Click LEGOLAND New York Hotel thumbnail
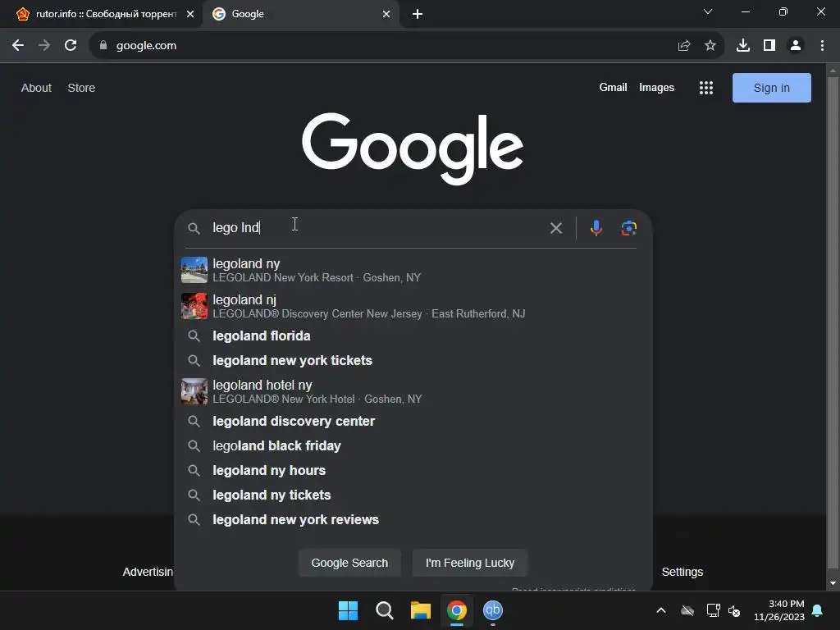The image size is (840, 630). coord(194,391)
